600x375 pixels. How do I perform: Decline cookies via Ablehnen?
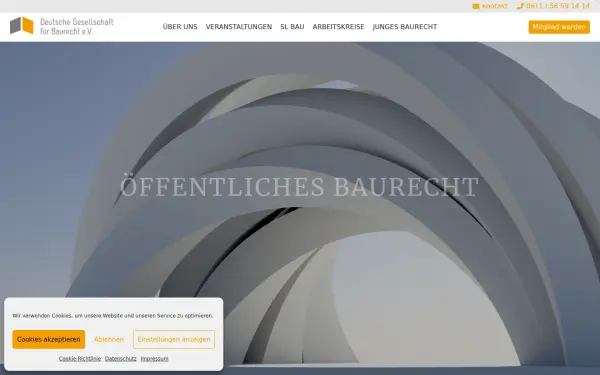(109, 339)
